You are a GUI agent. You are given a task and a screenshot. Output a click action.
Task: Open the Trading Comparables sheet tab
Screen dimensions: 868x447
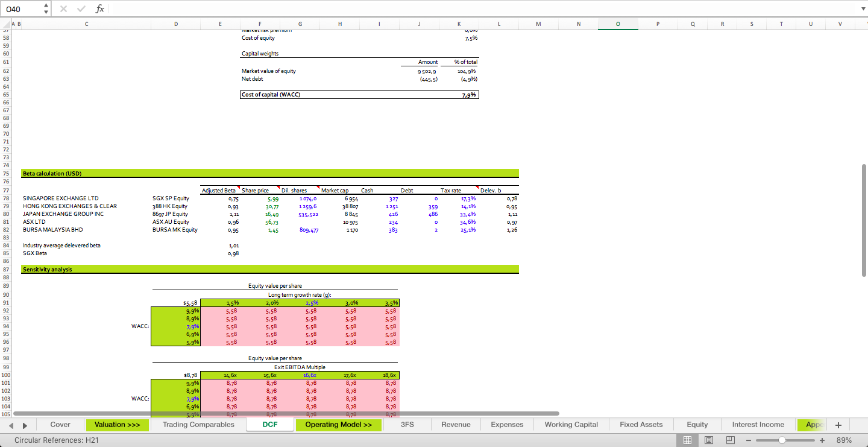point(198,425)
